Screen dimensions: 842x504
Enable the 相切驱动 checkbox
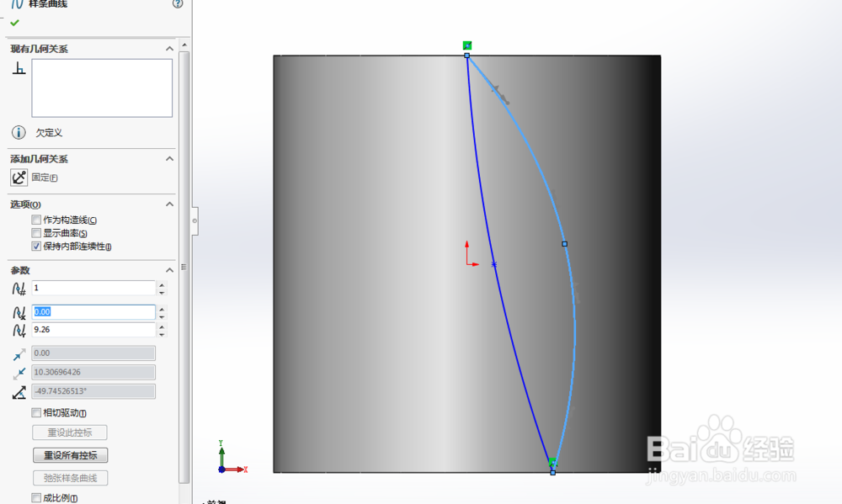[x=36, y=413]
